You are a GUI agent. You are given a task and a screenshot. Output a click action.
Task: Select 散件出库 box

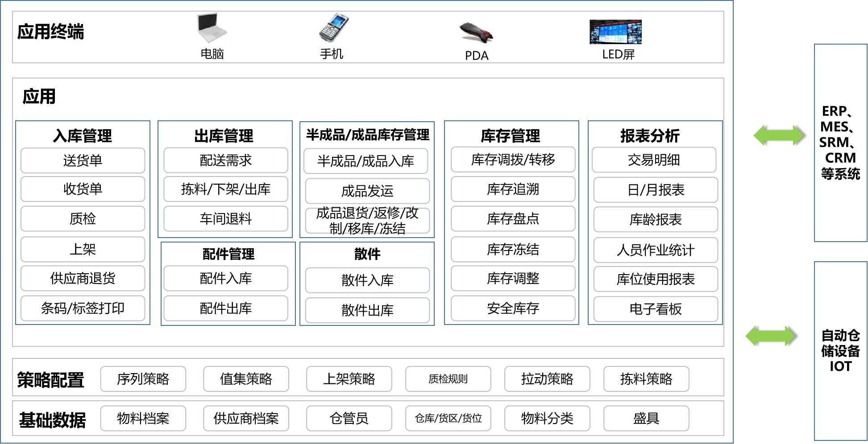click(x=367, y=310)
